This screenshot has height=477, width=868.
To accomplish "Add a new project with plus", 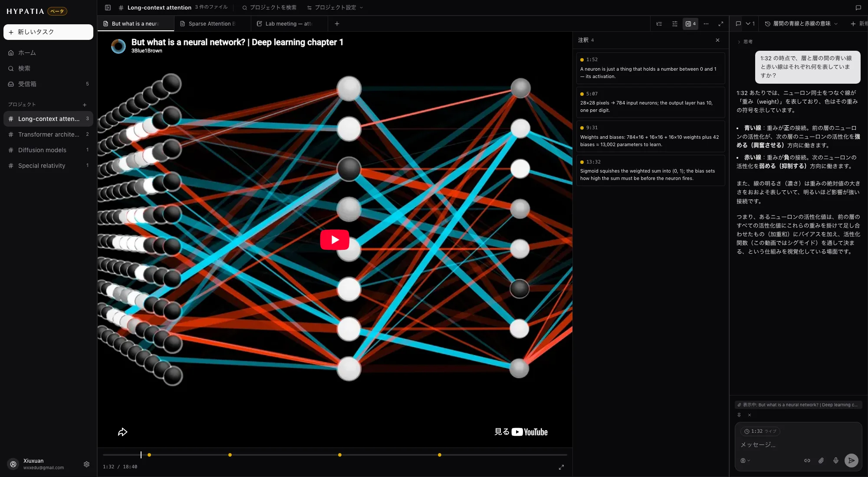I will coord(85,105).
